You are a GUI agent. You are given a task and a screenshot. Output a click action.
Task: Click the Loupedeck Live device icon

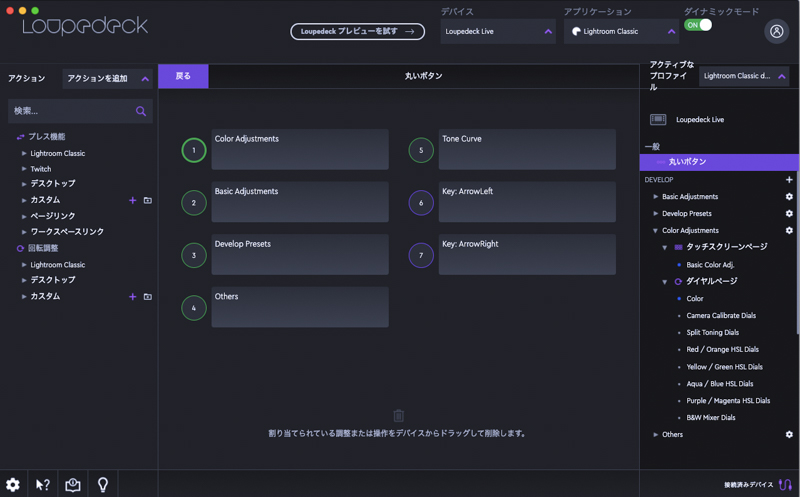[658, 119]
